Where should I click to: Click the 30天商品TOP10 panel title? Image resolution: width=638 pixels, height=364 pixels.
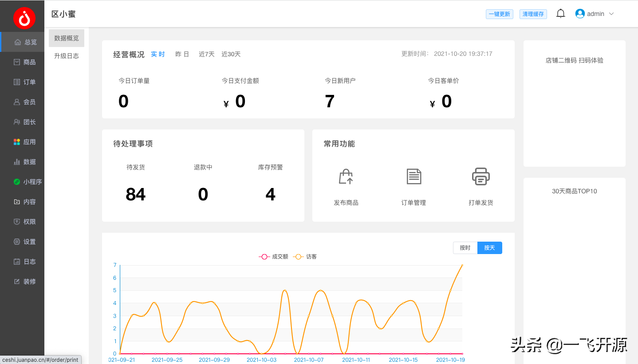click(575, 191)
